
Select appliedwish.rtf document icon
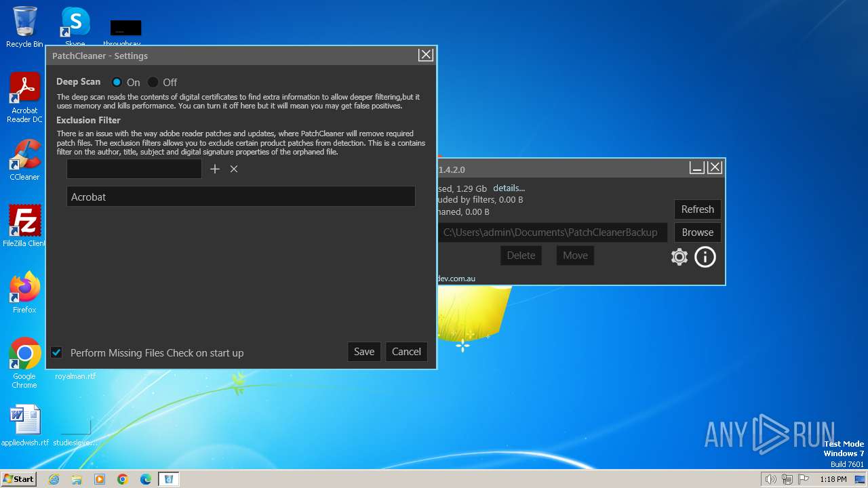24,425
